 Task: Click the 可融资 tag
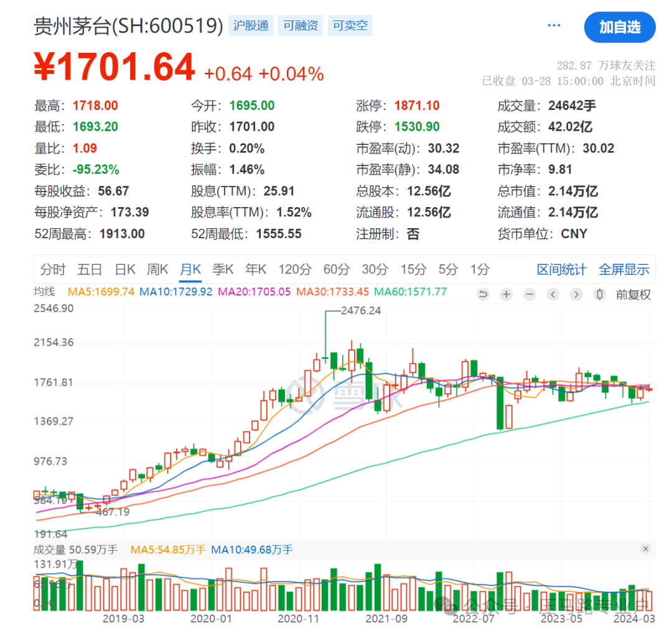pyautogui.click(x=300, y=25)
